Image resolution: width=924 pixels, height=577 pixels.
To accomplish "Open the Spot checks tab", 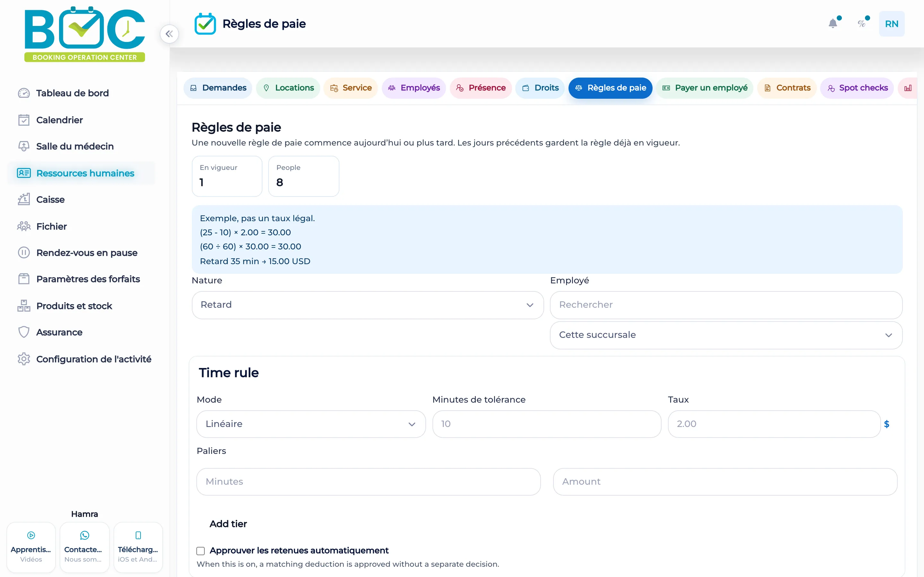I will pyautogui.click(x=857, y=88).
